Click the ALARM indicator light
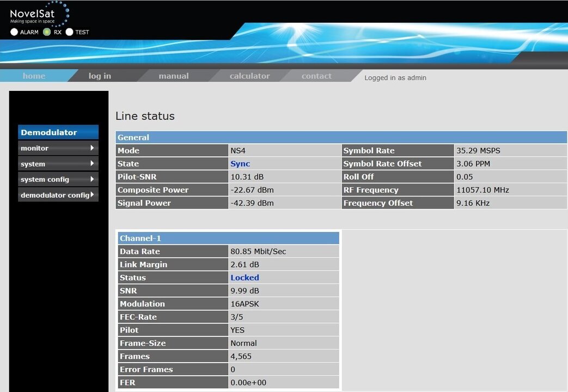This screenshot has width=568, height=392. pos(14,32)
